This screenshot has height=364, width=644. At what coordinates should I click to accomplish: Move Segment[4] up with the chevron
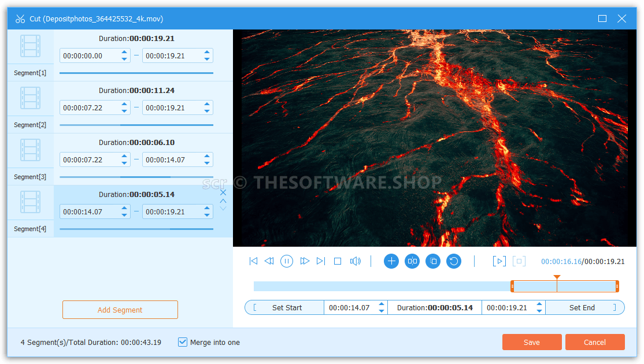(x=223, y=200)
